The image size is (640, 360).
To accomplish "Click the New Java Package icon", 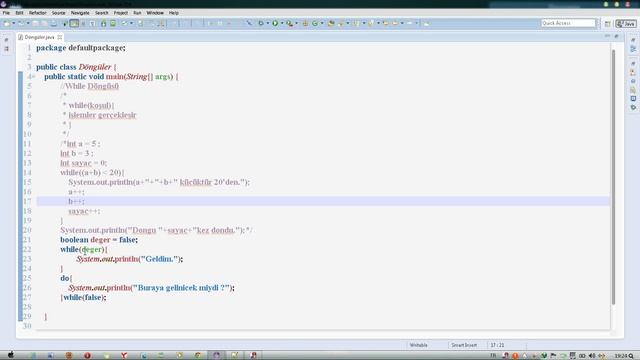I will tap(305, 23).
